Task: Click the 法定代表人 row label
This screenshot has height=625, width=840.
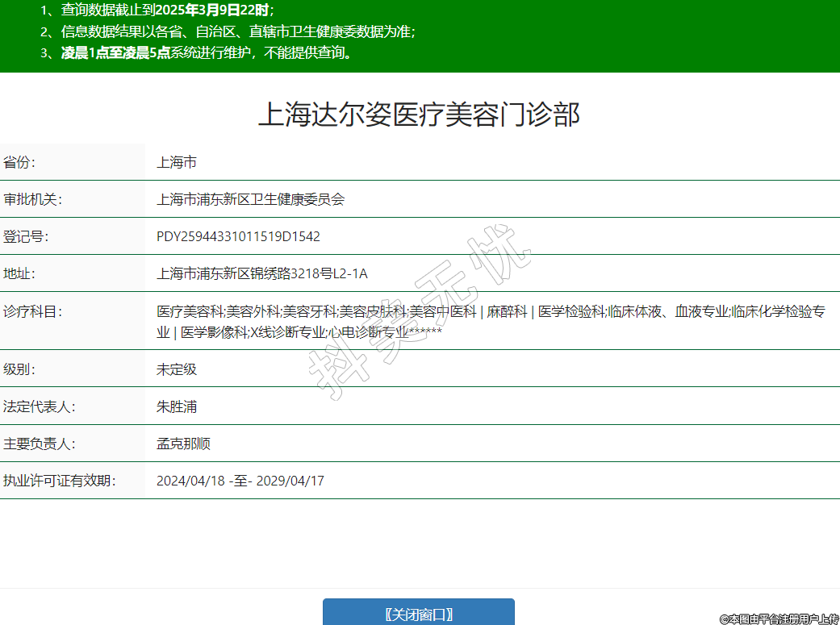Action: coord(39,406)
